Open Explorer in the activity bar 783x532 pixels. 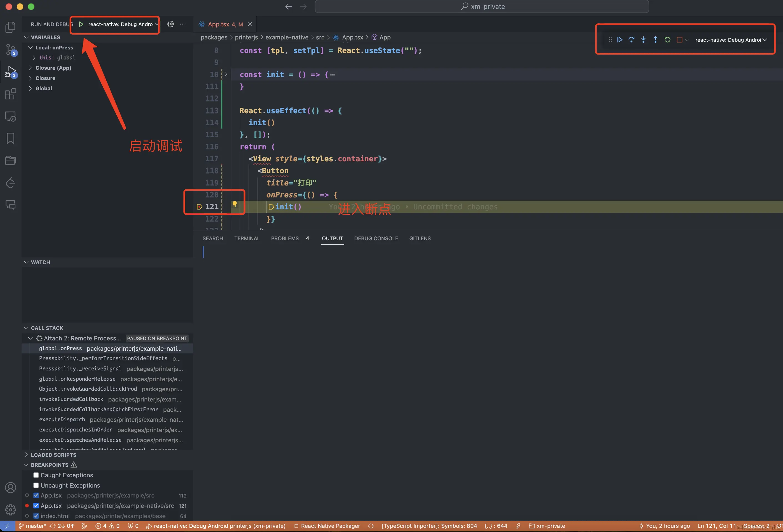(x=11, y=27)
